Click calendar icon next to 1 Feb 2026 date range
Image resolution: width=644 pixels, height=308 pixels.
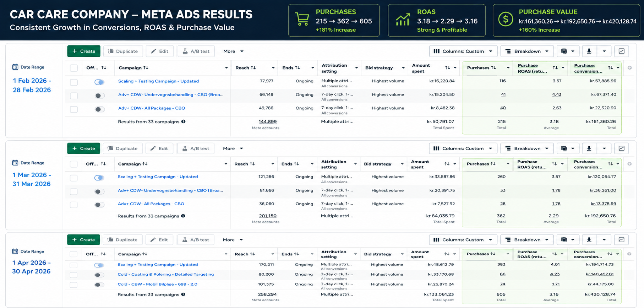(x=15, y=67)
